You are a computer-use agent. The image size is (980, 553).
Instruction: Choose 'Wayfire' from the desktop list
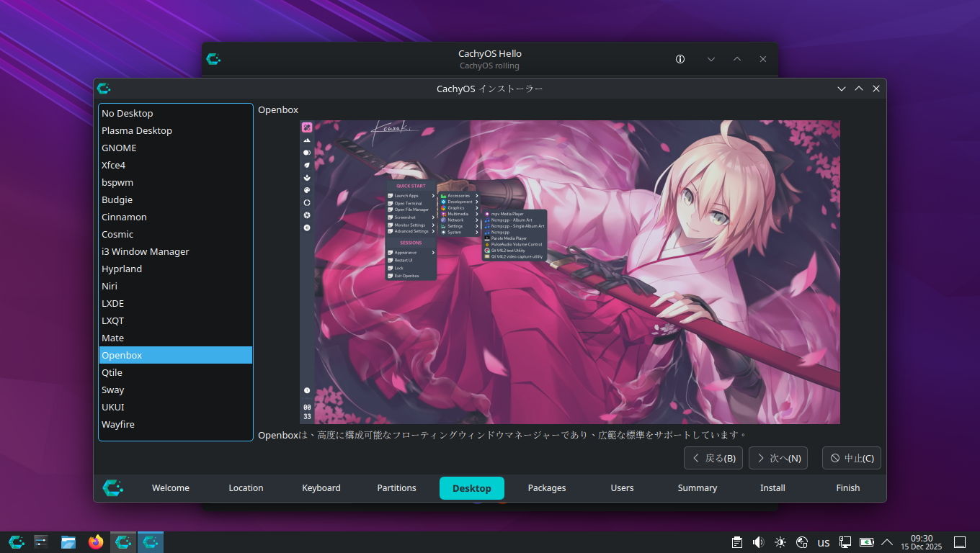coord(176,424)
